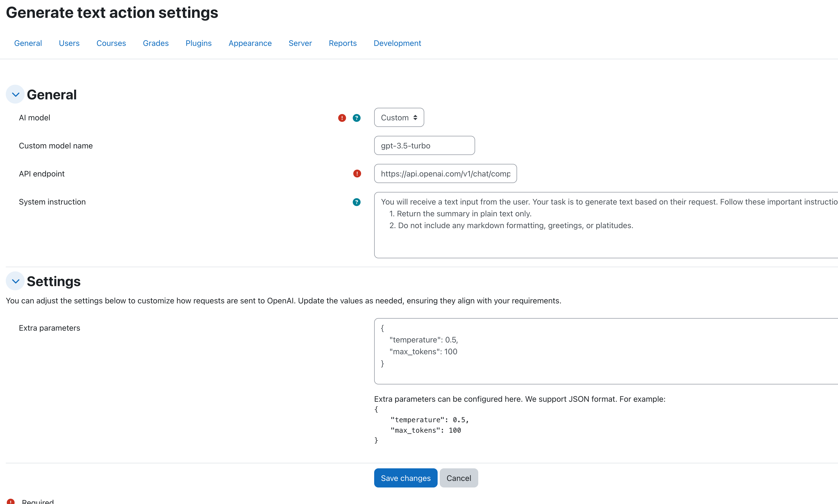The width and height of the screenshot is (838, 504).
Task: Open the Reports tab
Action: 343,43
